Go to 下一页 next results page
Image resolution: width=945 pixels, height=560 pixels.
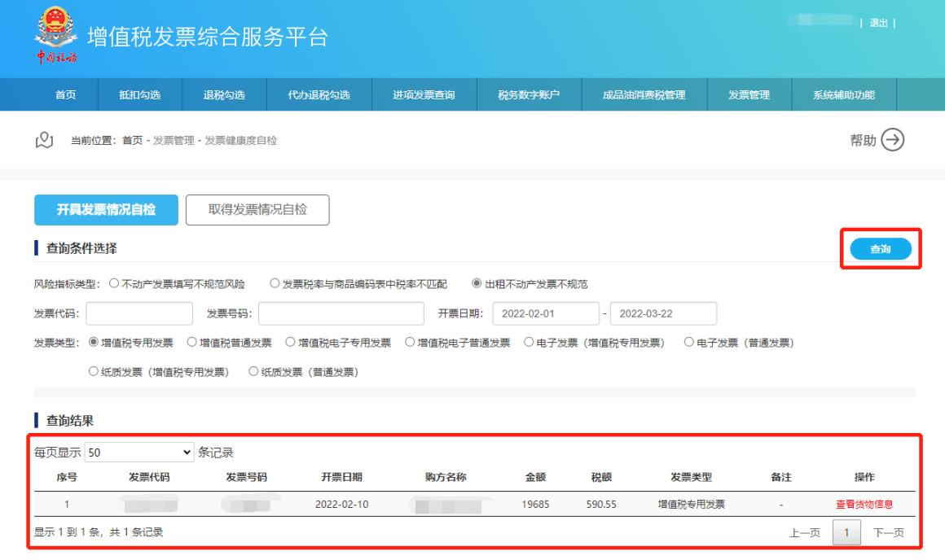point(889,532)
